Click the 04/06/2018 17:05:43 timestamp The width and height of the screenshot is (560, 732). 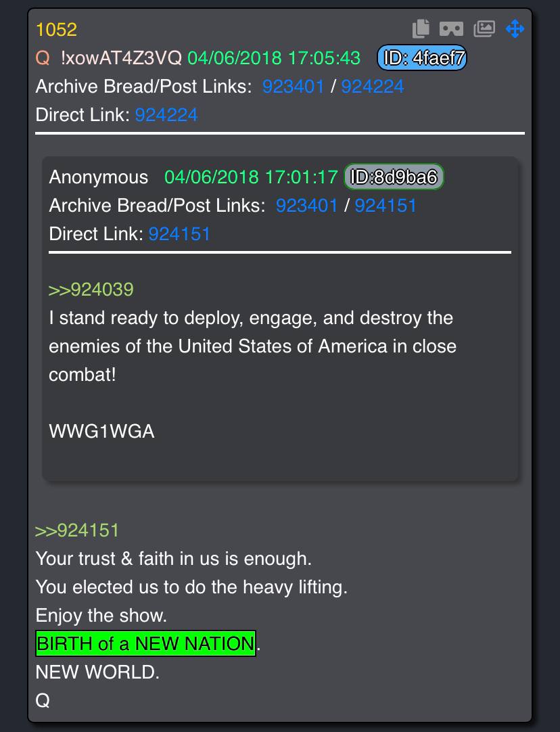coord(274,58)
